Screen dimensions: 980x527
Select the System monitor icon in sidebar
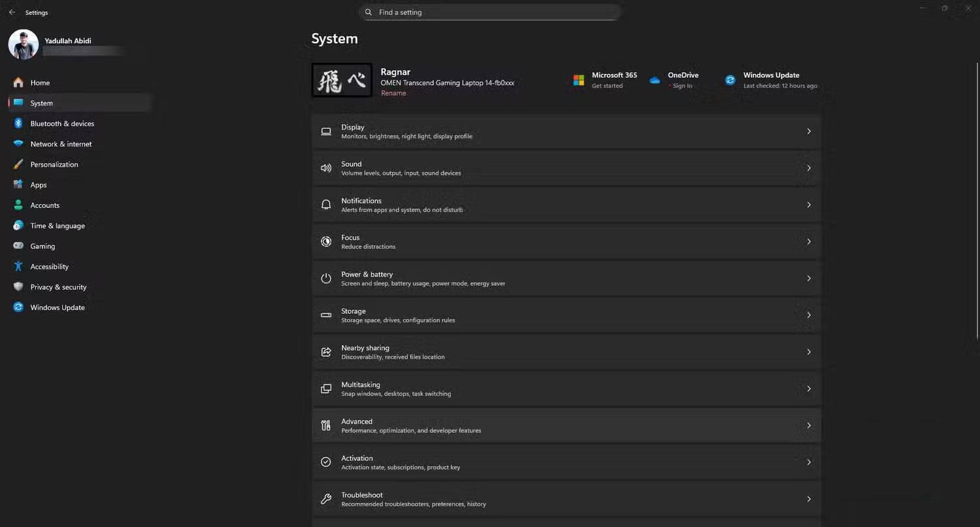18,103
